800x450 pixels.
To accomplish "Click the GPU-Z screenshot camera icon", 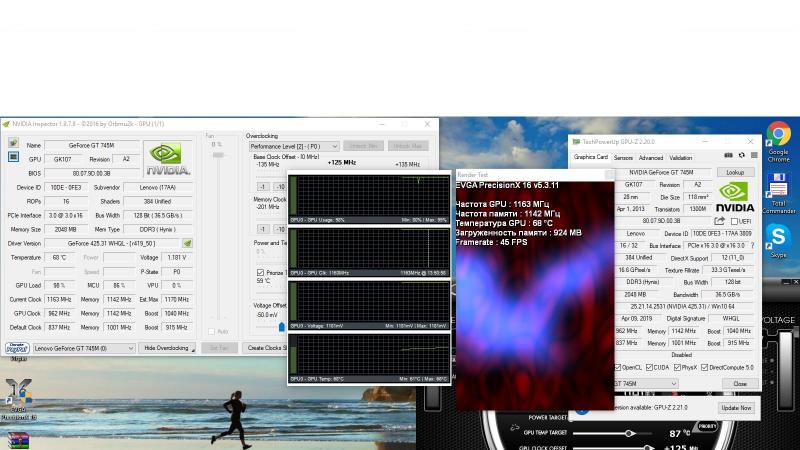I will [728, 156].
